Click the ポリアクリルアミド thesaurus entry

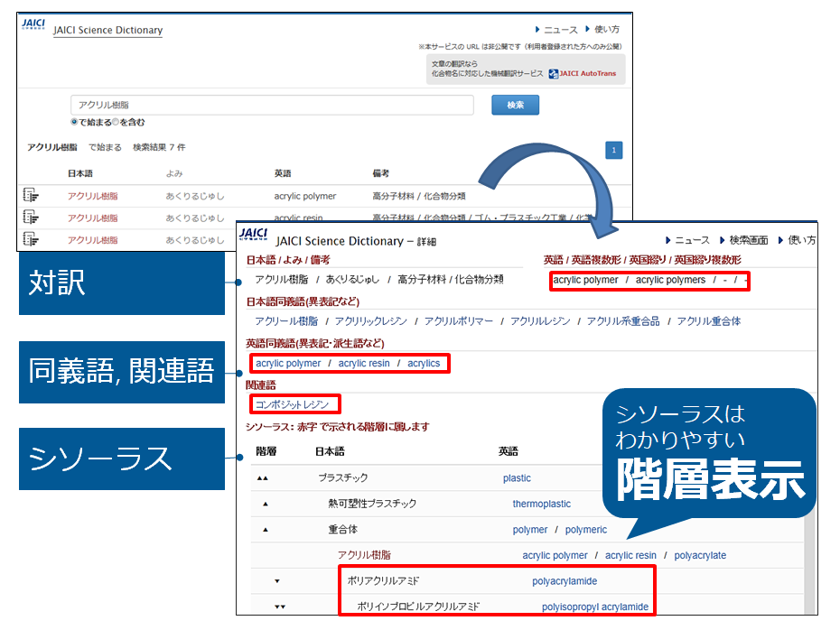point(383,580)
